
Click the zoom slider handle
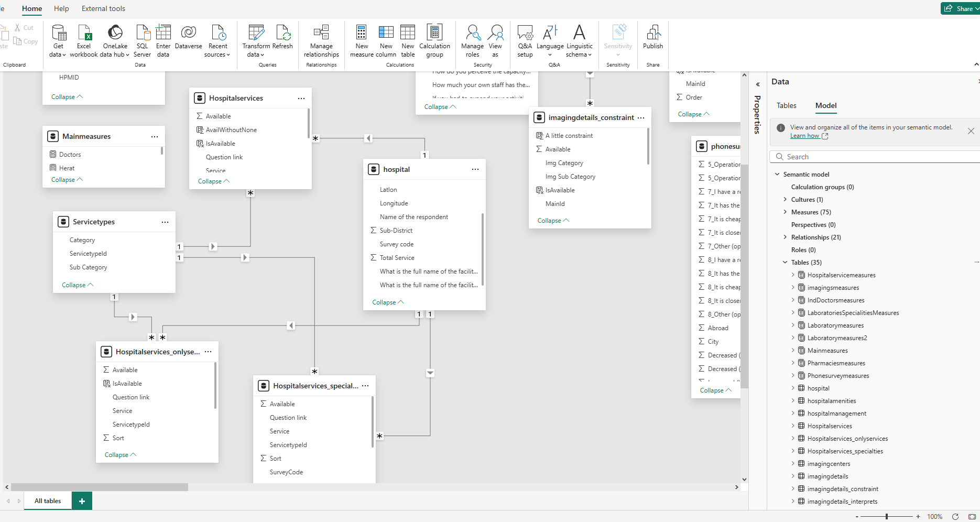(887, 517)
